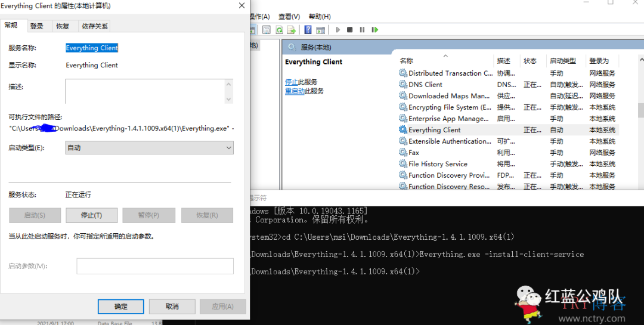The image size is (644, 325).
Task: Click the 停止(T) button
Action: pyautogui.click(x=92, y=215)
